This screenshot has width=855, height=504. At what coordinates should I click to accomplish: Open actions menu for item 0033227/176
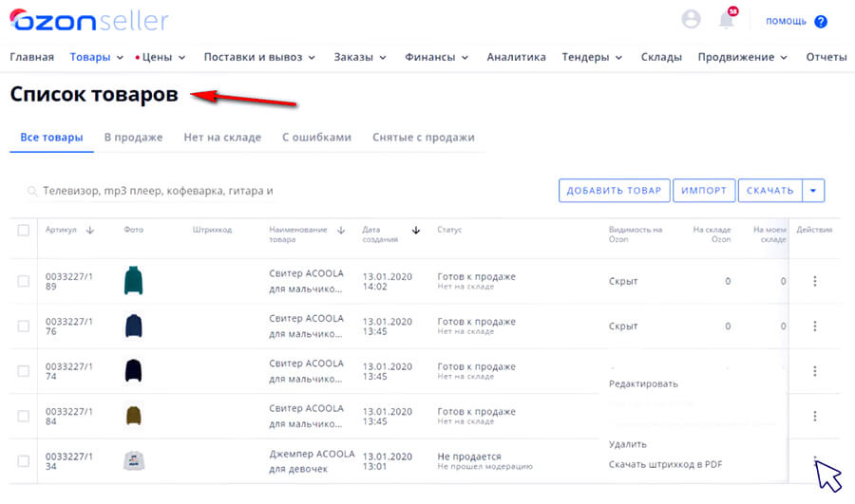click(x=814, y=326)
